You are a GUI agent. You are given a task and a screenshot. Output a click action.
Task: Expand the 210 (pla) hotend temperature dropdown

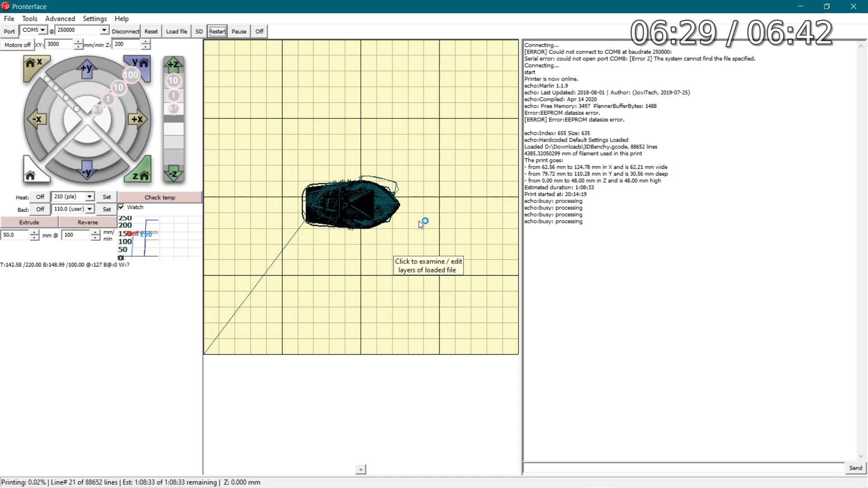[x=90, y=197]
